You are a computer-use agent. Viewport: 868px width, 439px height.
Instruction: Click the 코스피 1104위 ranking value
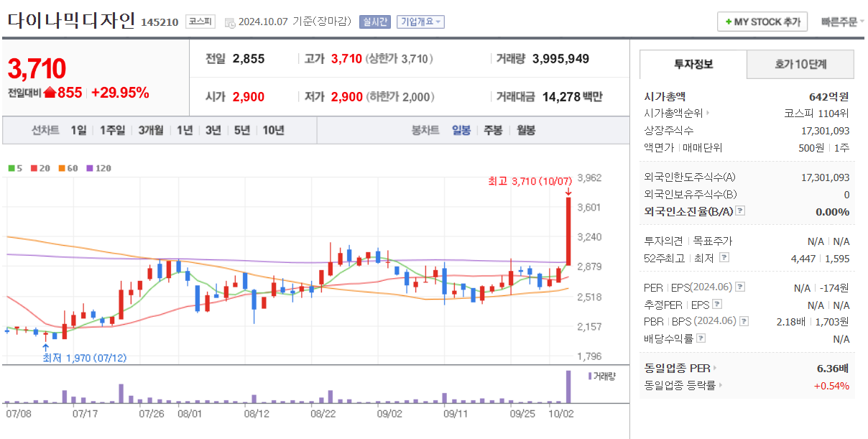coord(816,113)
